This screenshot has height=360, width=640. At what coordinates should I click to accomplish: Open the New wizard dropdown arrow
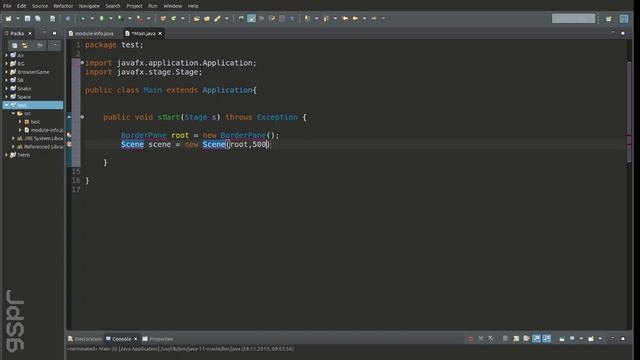18,18
